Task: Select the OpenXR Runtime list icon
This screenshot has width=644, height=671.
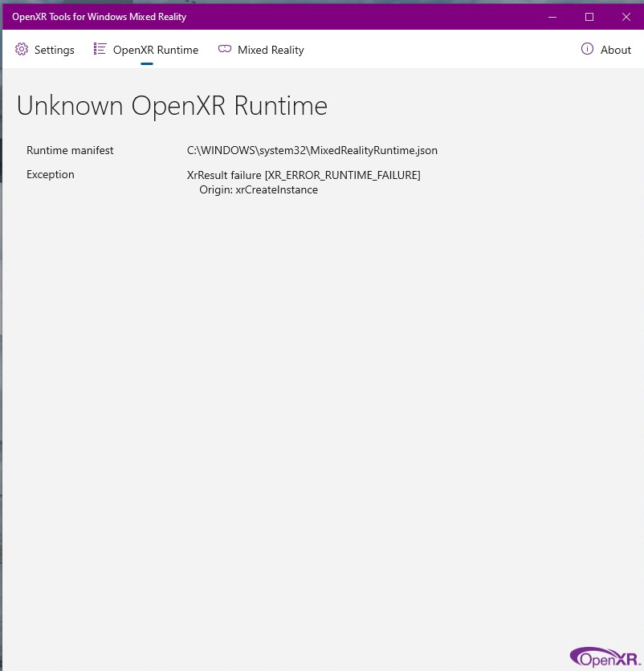Action: coord(100,48)
